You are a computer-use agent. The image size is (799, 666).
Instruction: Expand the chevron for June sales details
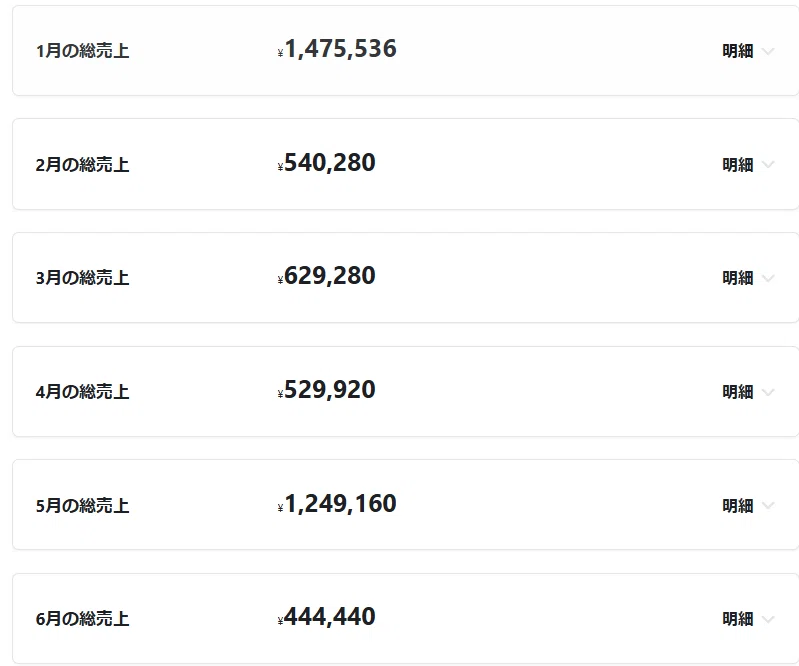tap(768, 619)
